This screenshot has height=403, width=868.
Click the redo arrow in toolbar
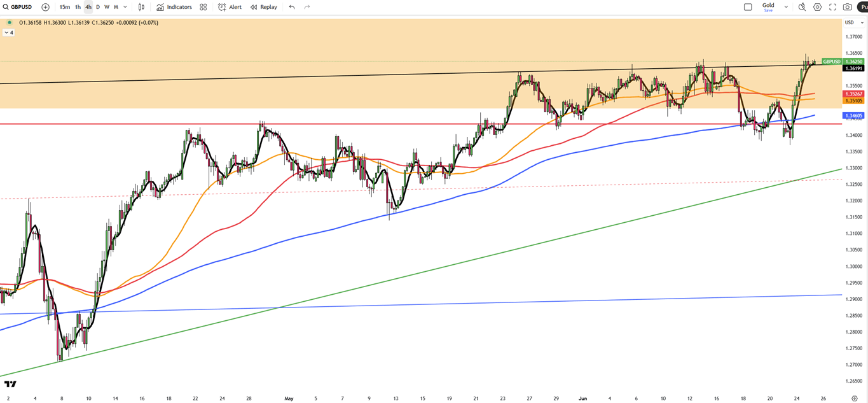coord(307,7)
